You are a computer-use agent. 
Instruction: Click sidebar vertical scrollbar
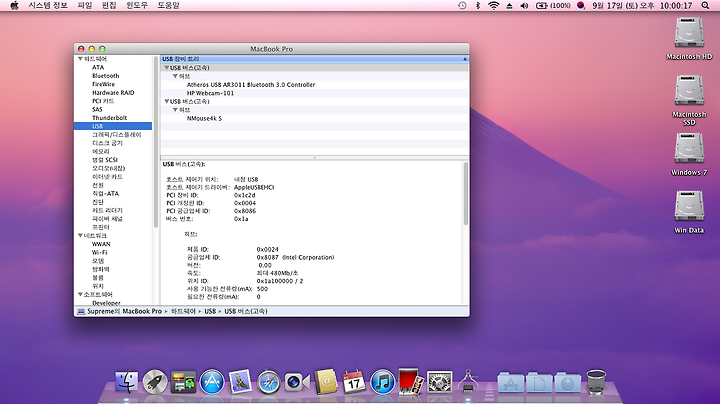[156, 142]
